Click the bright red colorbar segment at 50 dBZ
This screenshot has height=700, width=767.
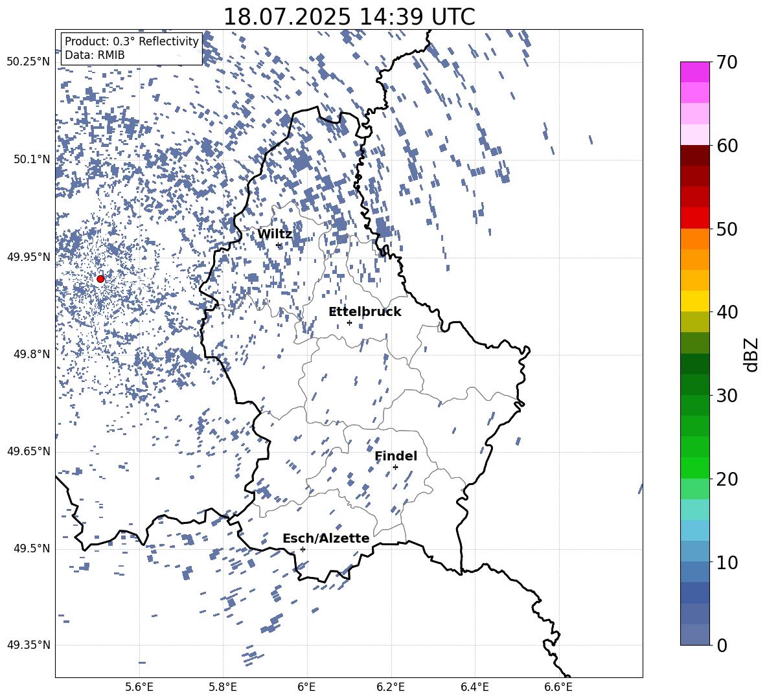tap(695, 218)
